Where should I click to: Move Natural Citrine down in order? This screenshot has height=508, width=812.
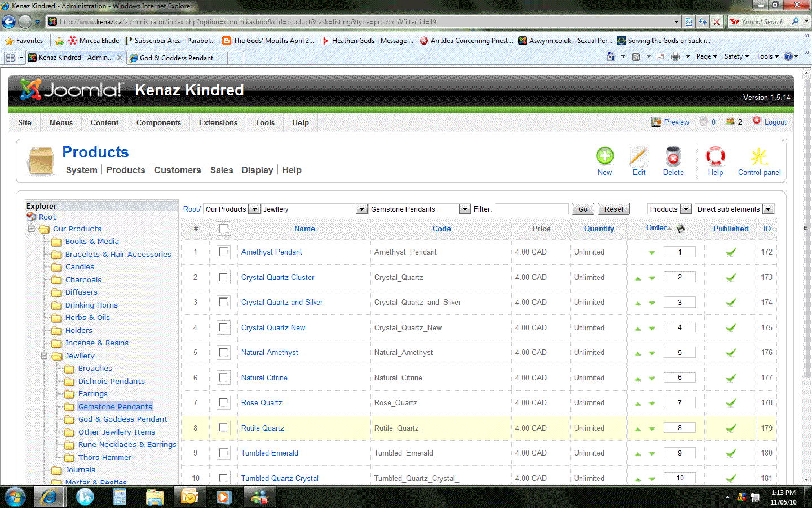click(652, 379)
